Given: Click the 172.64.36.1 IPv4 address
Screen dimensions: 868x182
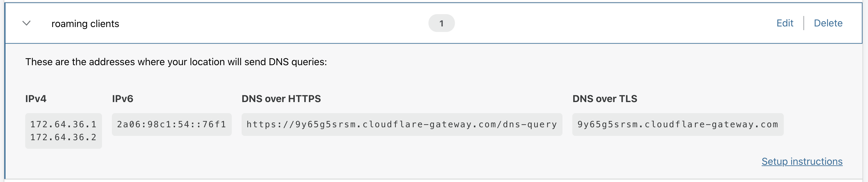Looking at the screenshot, I should (63, 125).
